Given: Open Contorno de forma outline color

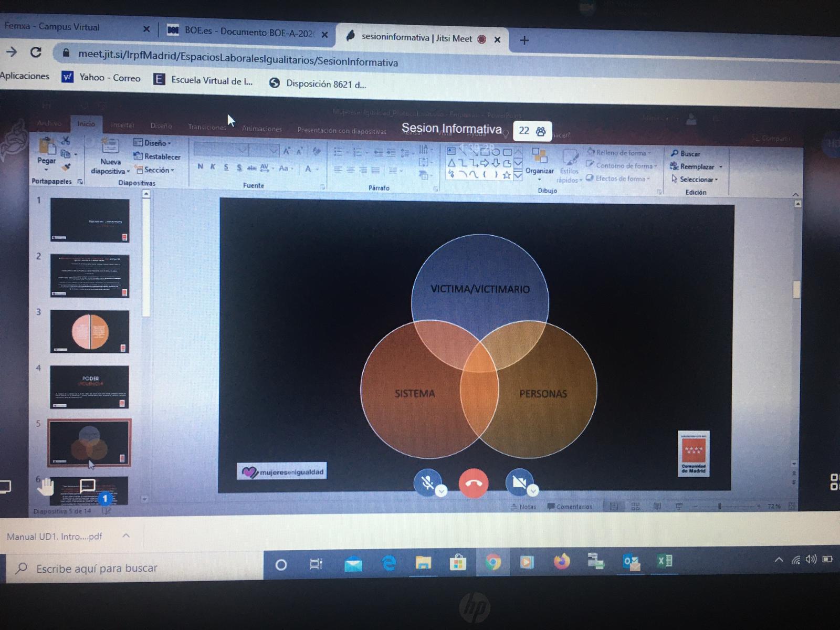Looking at the screenshot, I should pos(621,165).
